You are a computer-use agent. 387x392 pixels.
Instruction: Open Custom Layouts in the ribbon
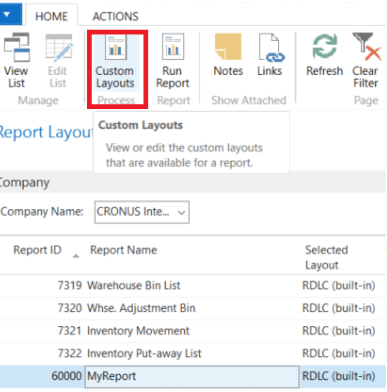pyautogui.click(x=115, y=62)
